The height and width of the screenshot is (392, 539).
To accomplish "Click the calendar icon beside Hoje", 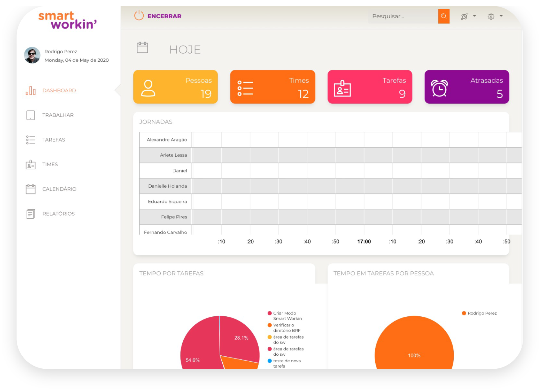I will (x=142, y=47).
